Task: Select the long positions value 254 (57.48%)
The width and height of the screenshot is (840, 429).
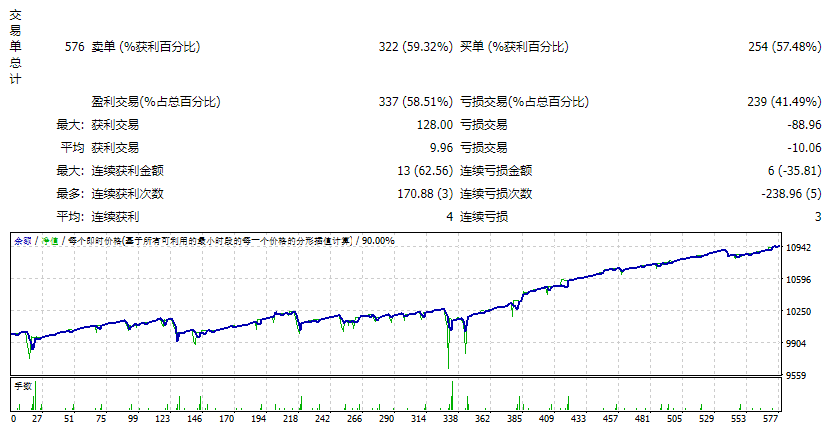Action: (x=785, y=47)
